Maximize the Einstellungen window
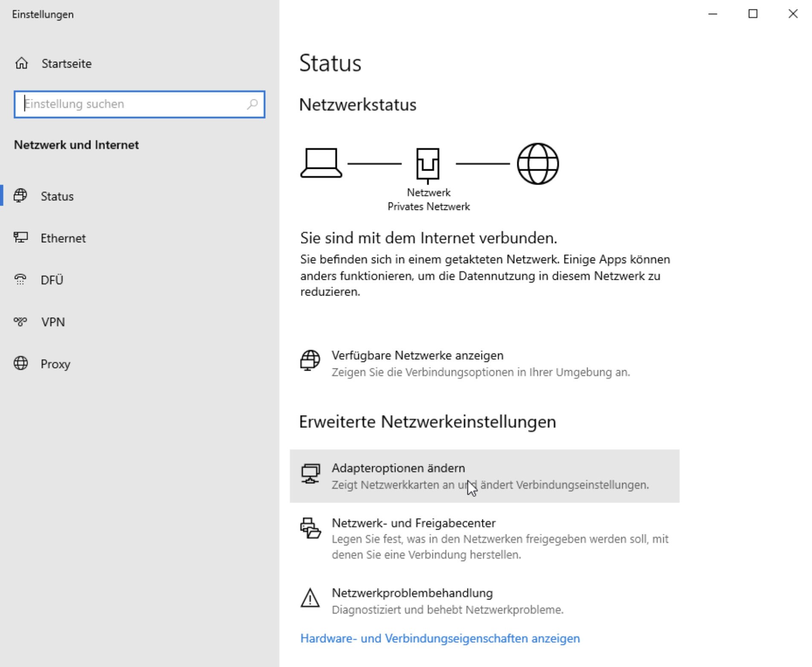The image size is (812, 667). click(753, 14)
